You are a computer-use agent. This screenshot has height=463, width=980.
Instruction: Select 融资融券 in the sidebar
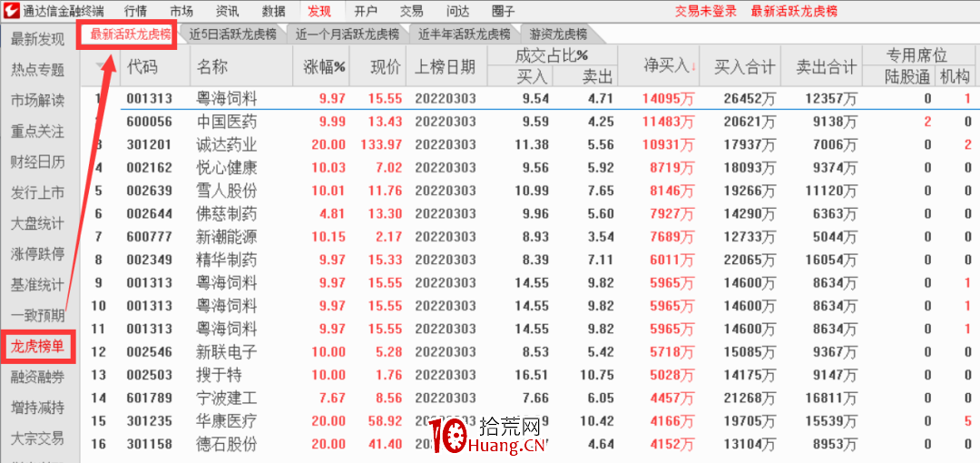pyautogui.click(x=37, y=377)
